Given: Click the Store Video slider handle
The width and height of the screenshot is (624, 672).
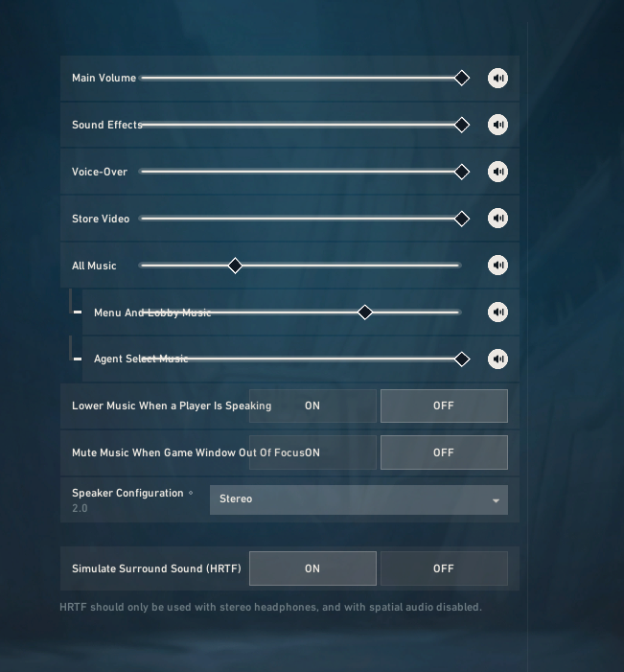Looking at the screenshot, I should (462, 219).
